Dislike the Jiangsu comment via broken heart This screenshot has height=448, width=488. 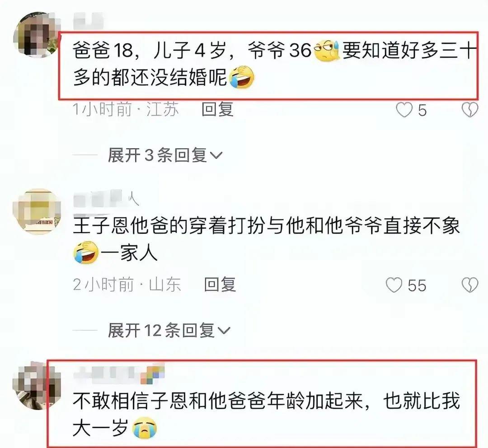click(469, 110)
